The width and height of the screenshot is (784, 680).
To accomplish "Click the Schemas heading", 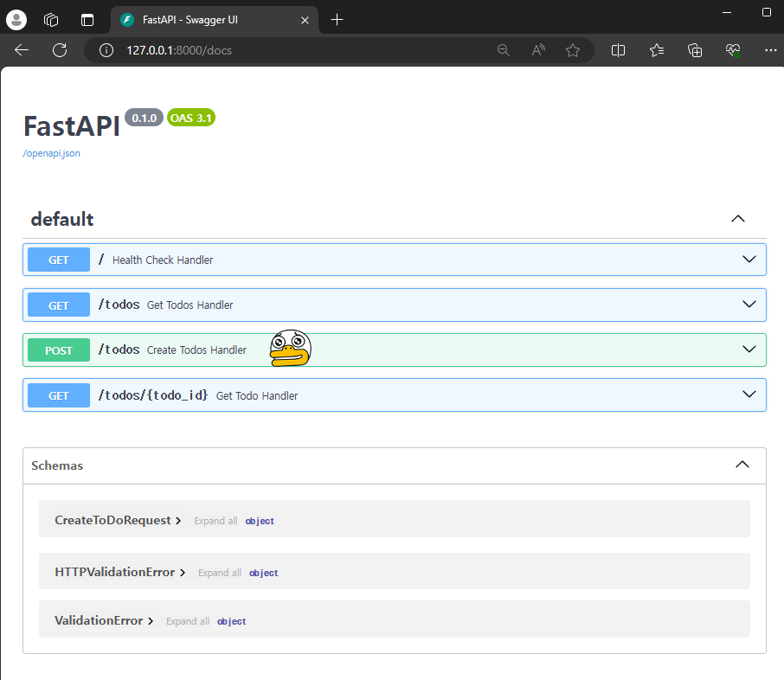I will point(57,465).
